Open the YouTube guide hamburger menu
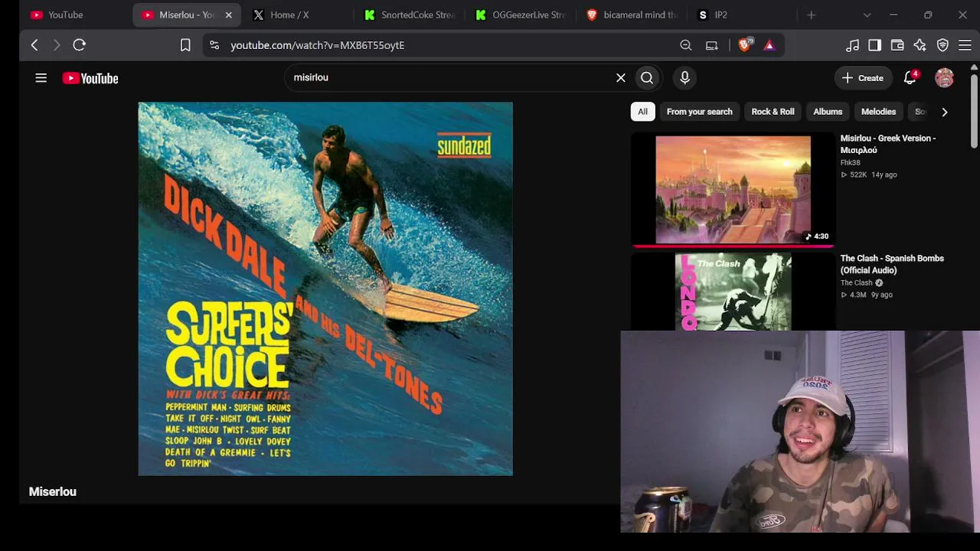 [41, 78]
